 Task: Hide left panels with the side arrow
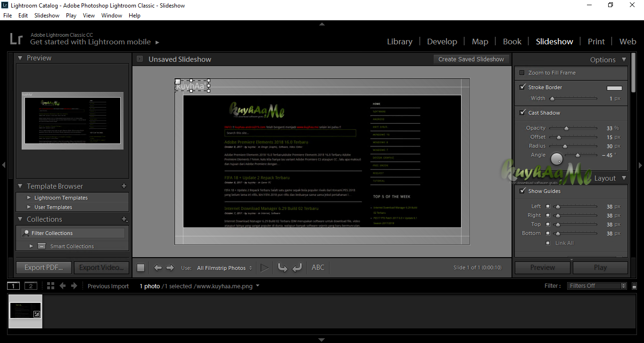[3, 165]
